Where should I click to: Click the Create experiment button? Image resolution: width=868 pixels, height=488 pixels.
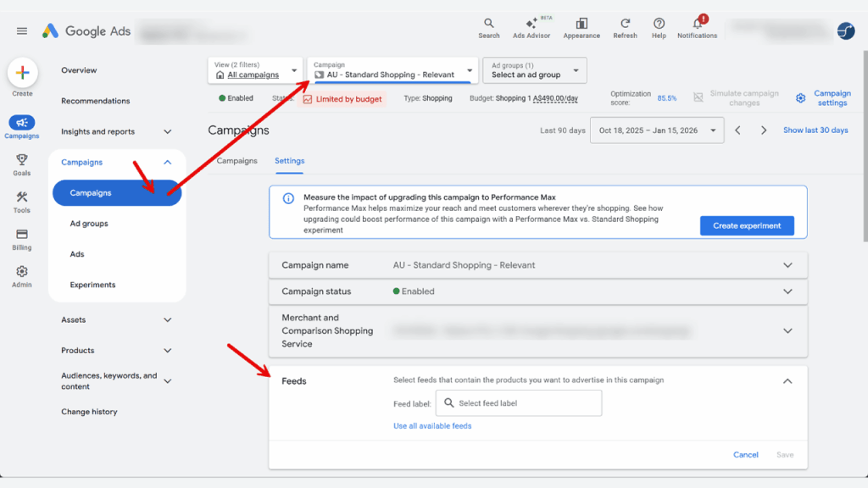click(x=747, y=225)
